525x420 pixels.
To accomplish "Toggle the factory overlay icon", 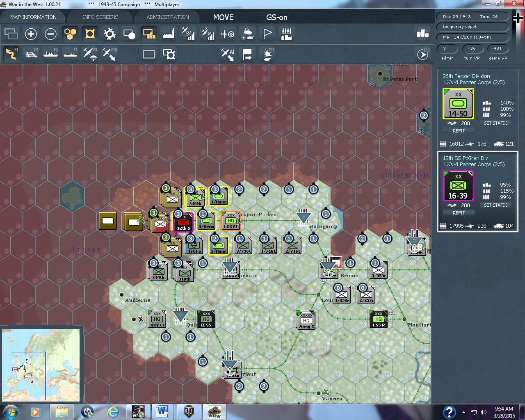I will [x=169, y=34].
